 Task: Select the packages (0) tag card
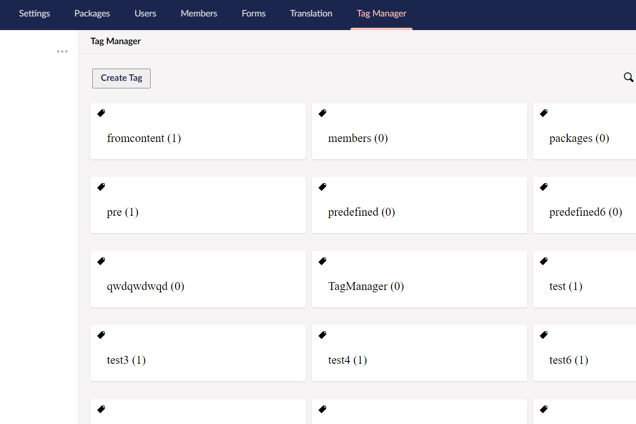coord(579,139)
